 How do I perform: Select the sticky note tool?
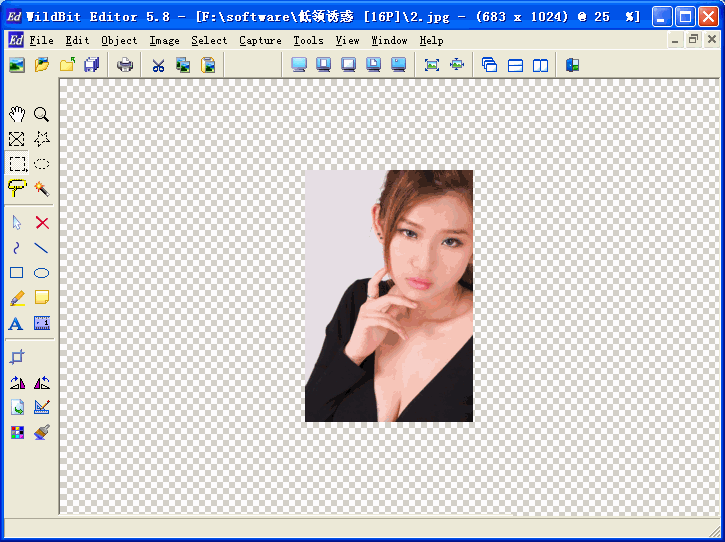(42, 298)
